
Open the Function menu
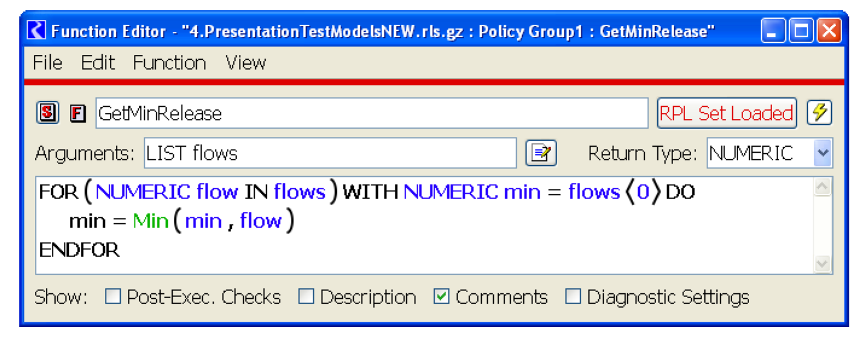click(169, 63)
